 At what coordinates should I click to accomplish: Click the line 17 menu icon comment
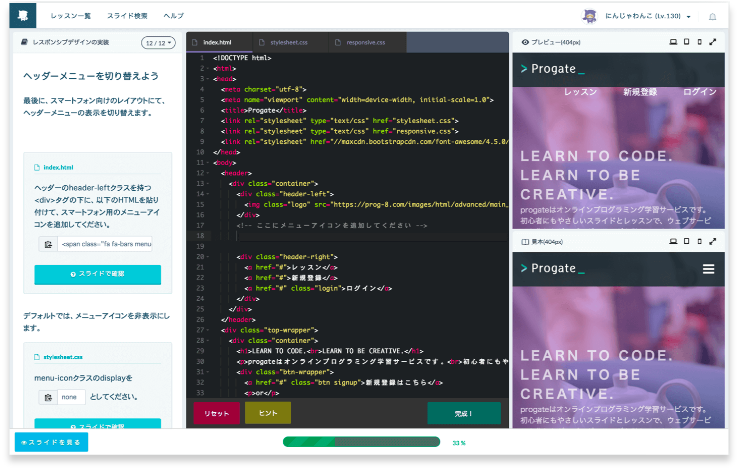click(332, 225)
